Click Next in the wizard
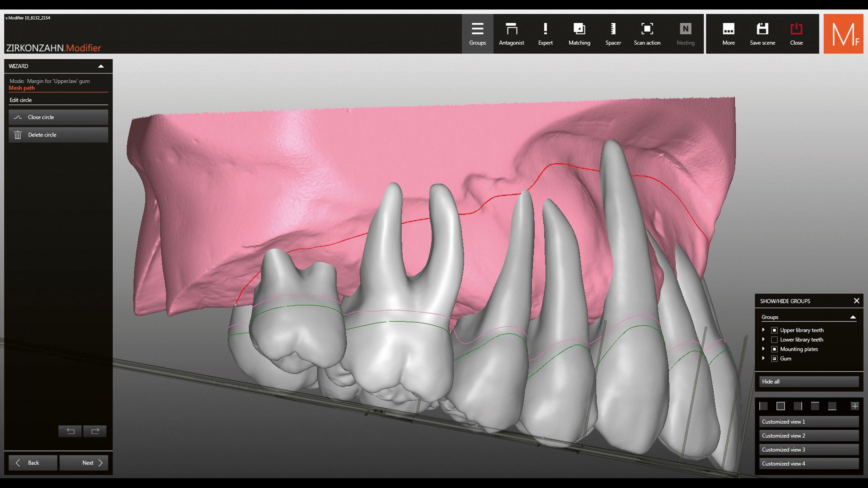Image resolution: width=868 pixels, height=488 pixels. (x=84, y=463)
